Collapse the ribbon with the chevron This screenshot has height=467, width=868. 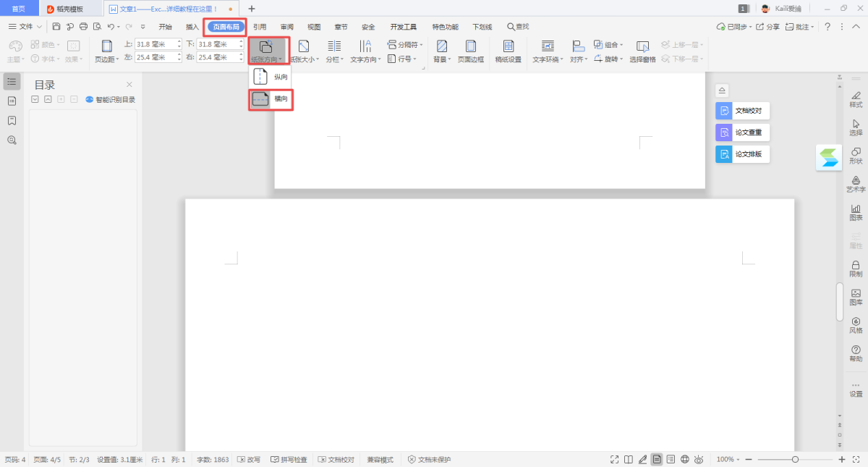[854, 27]
